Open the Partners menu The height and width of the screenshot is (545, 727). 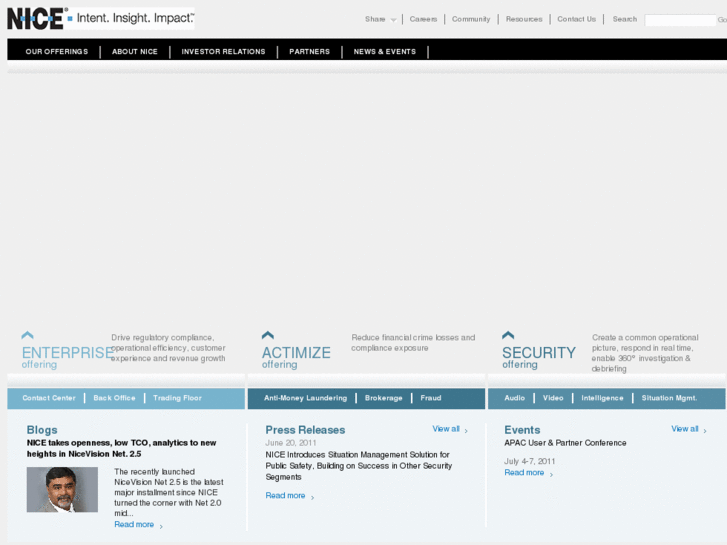[x=309, y=51]
